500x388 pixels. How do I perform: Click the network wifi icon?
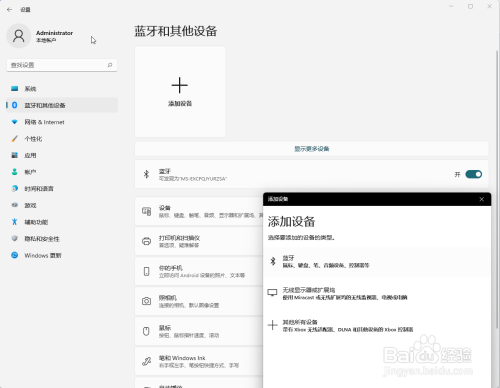14,122
